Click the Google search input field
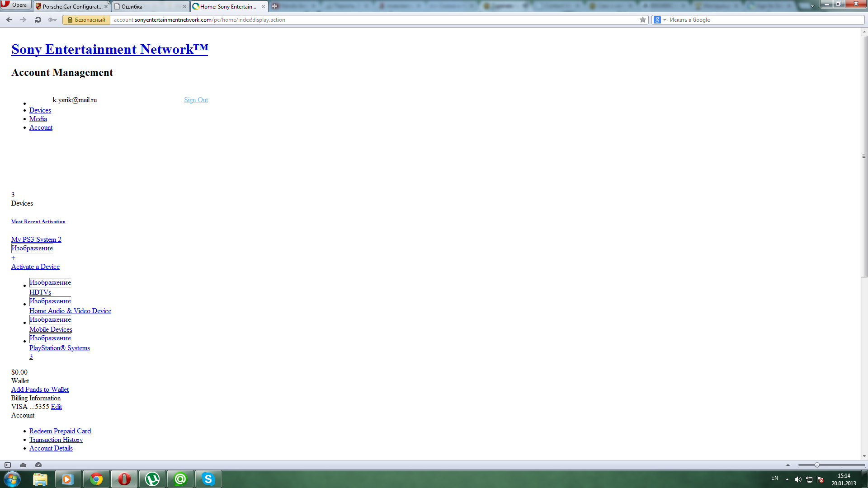Image resolution: width=868 pixels, height=488 pixels. [764, 20]
